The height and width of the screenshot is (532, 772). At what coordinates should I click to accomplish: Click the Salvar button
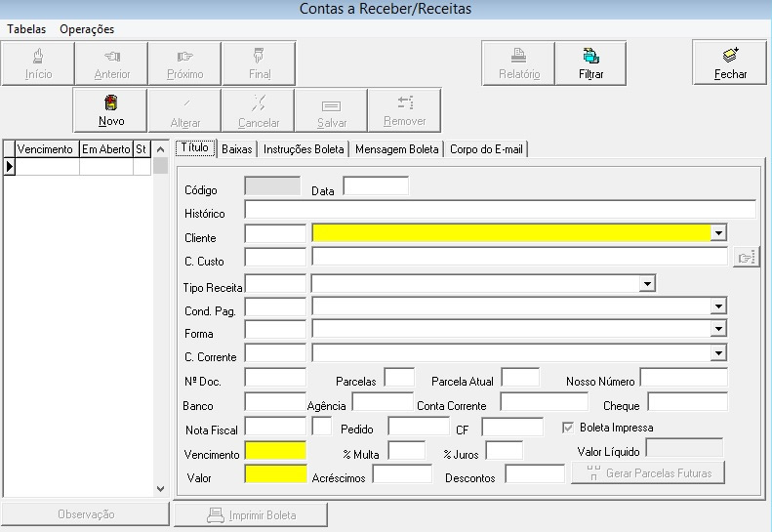[x=332, y=110]
